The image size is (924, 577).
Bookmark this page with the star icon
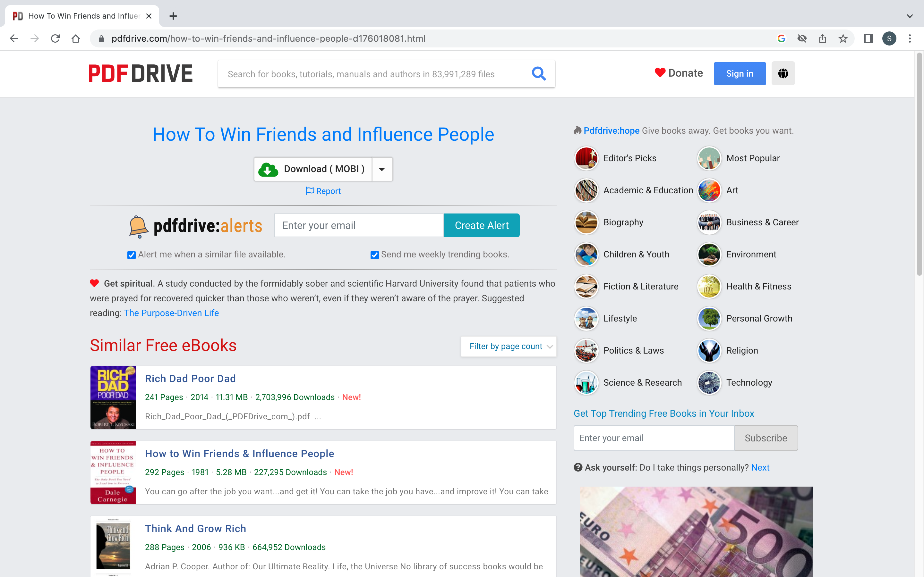pos(843,38)
